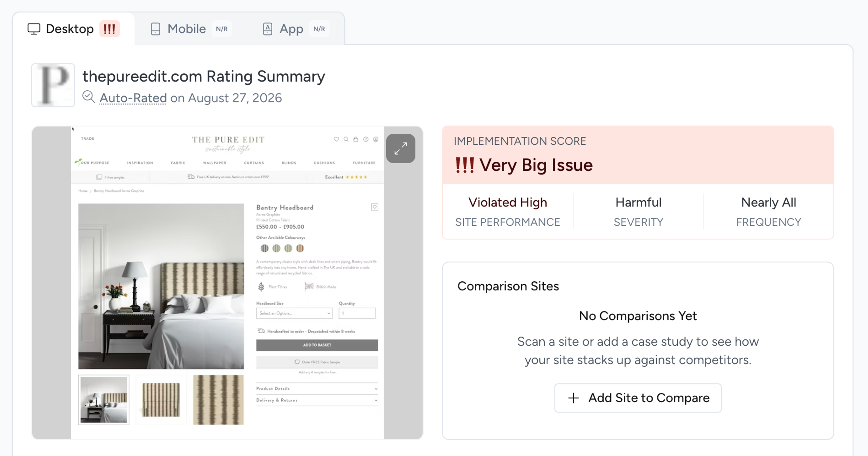Screen dimensions: 868x456
Task: Click the Mobile phone icon
Action: tap(155, 29)
